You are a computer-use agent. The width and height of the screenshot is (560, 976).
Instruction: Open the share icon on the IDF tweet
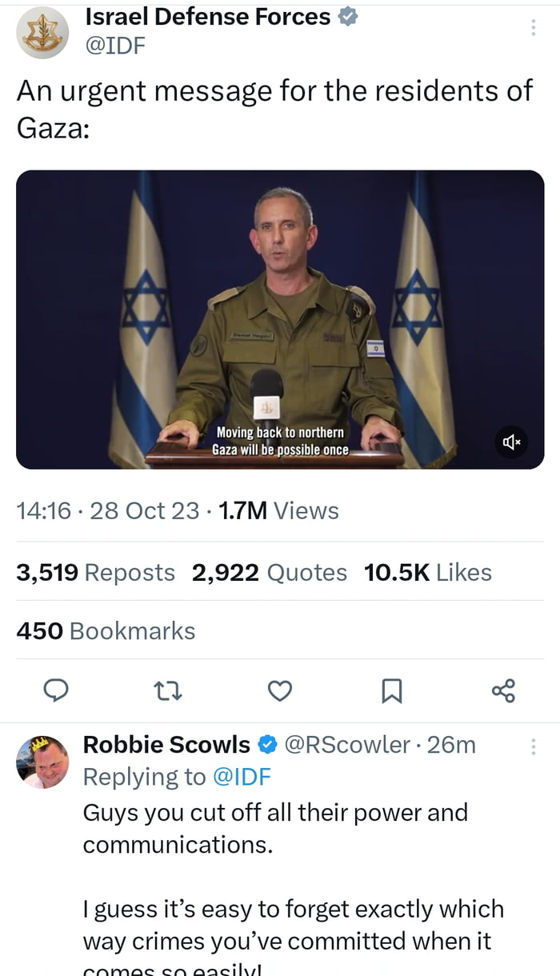(503, 691)
